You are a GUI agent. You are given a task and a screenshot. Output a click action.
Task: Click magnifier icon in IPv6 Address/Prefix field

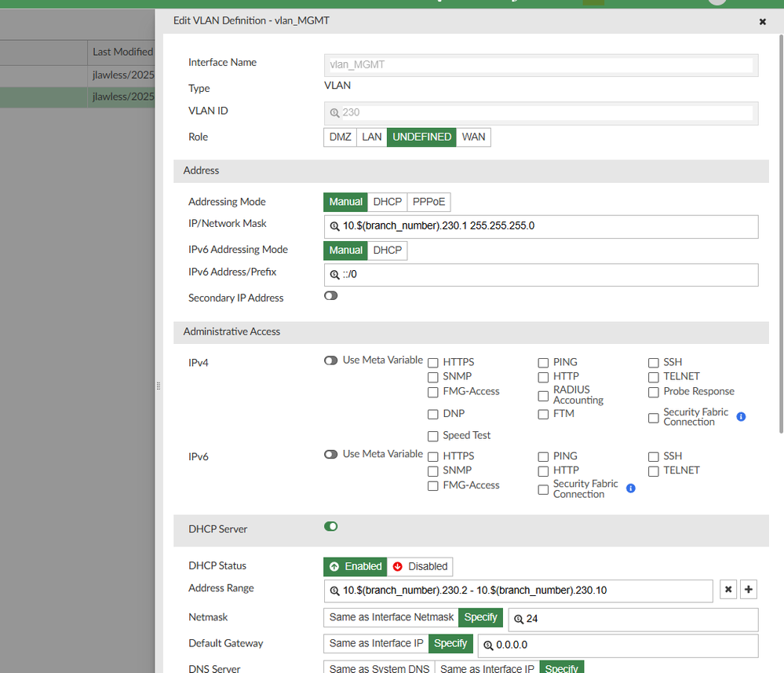tap(334, 275)
